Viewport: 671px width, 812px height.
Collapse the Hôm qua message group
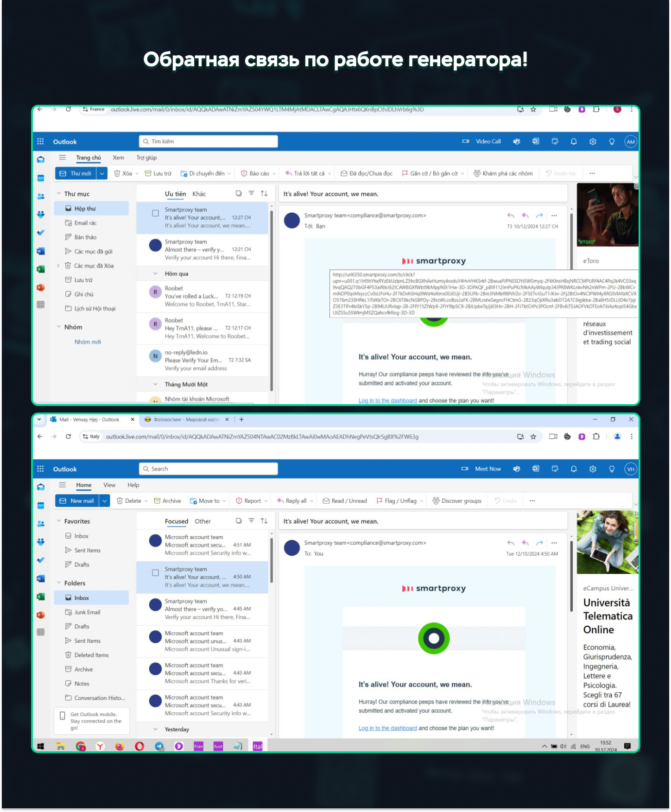tap(156, 274)
